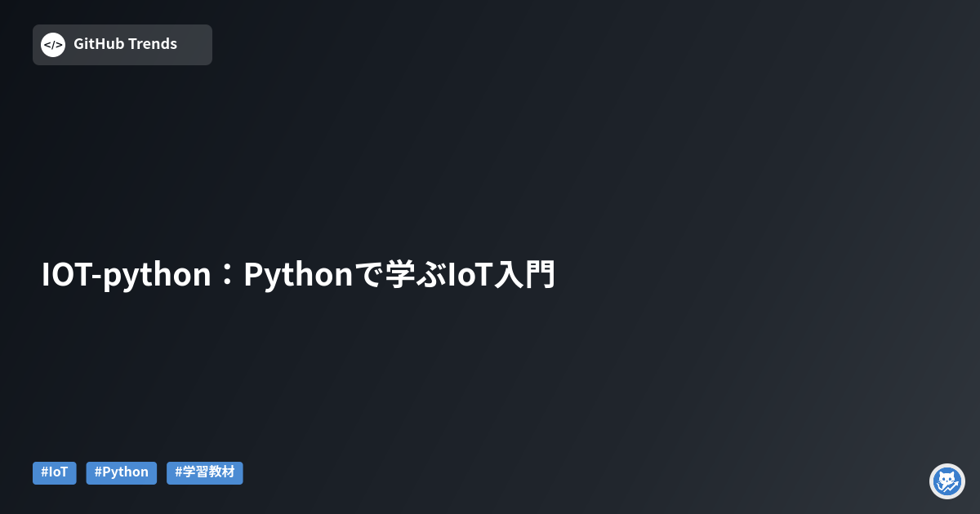
Task: Click the circular logo with chart-holding cat
Action: click(947, 481)
